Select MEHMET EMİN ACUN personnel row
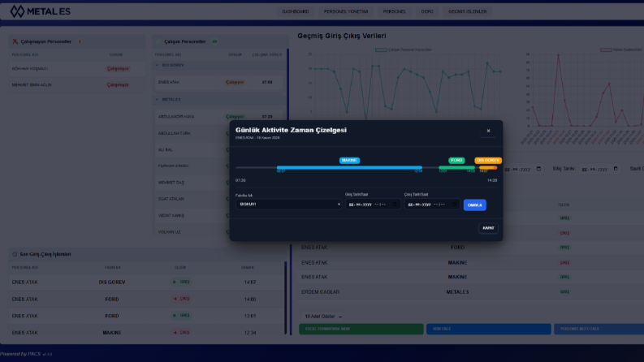Viewport: 644px width, 362px height. [x=77, y=85]
